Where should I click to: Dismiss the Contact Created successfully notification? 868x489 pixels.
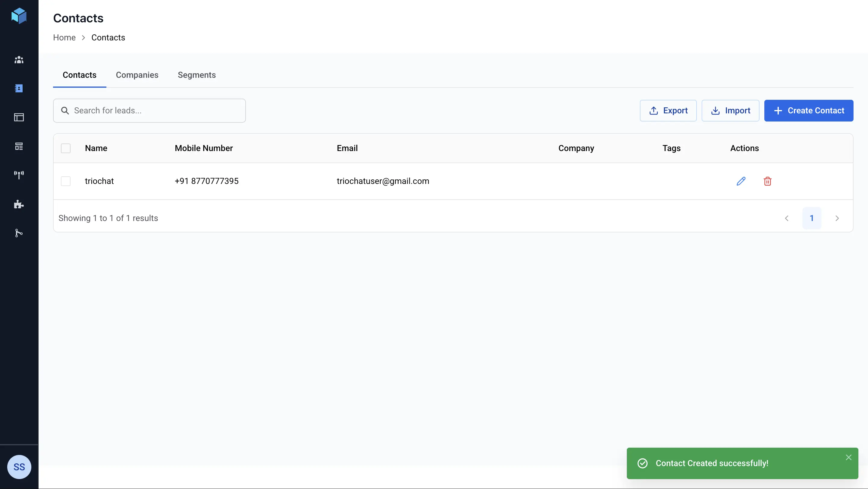[849, 457]
